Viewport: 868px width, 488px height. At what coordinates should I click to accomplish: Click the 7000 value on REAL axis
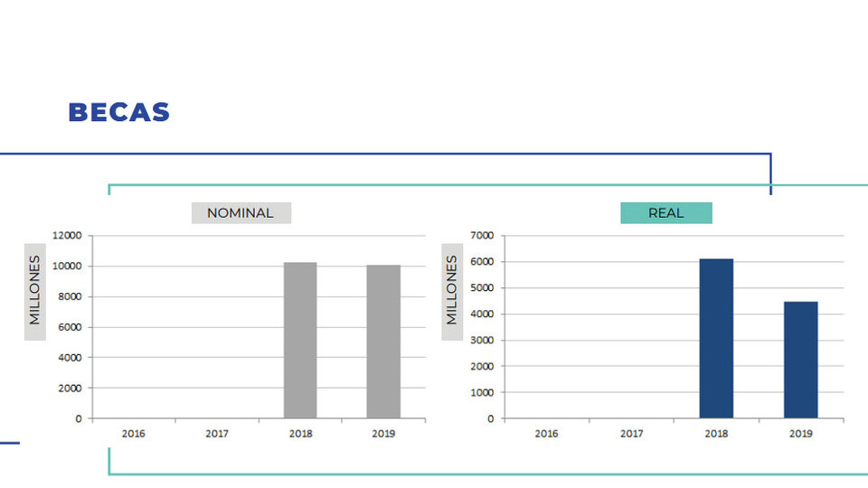(x=482, y=236)
